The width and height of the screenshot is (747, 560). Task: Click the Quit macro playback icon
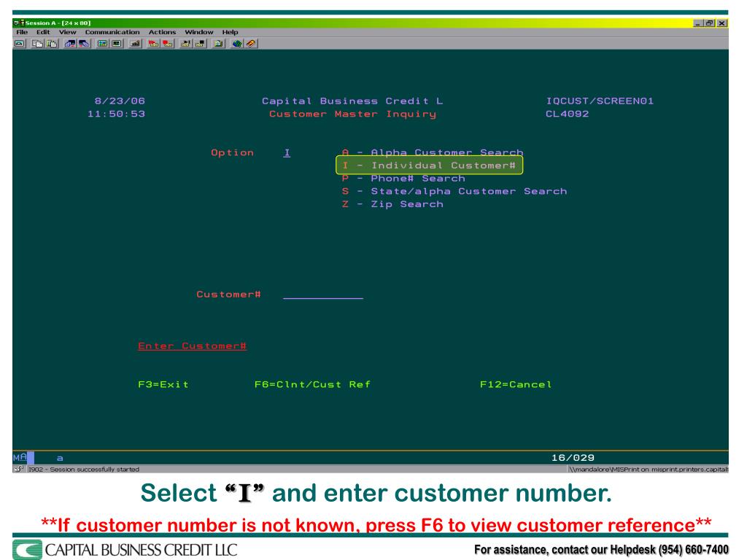[x=200, y=43]
